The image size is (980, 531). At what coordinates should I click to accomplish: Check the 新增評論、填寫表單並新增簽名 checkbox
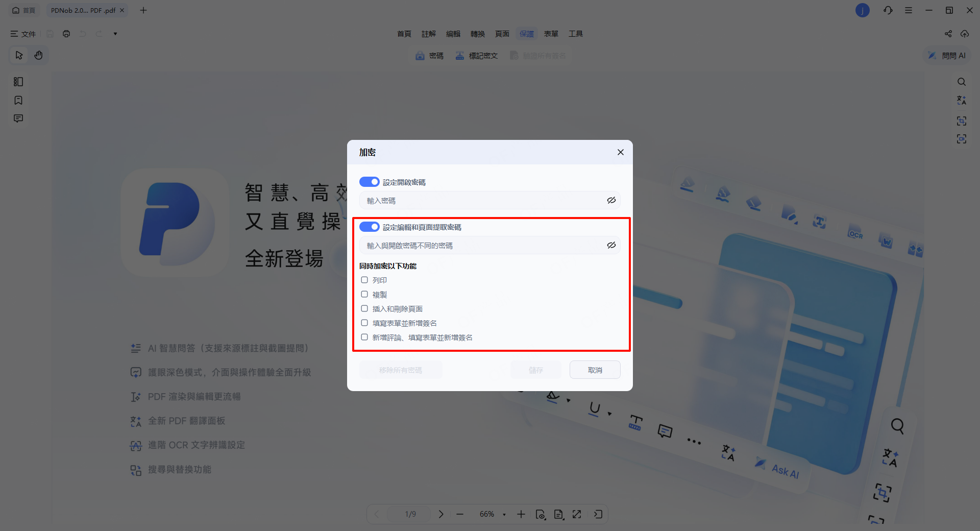[x=364, y=337]
